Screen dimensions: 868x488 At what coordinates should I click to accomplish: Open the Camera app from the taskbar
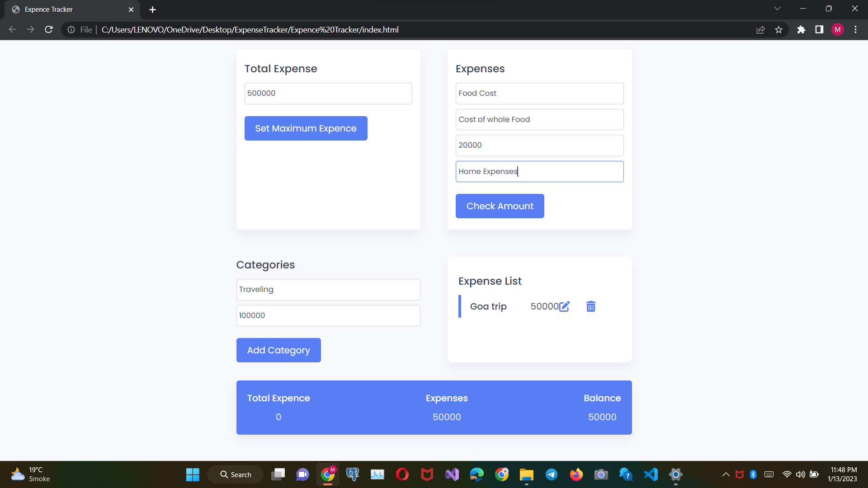(x=601, y=474)
